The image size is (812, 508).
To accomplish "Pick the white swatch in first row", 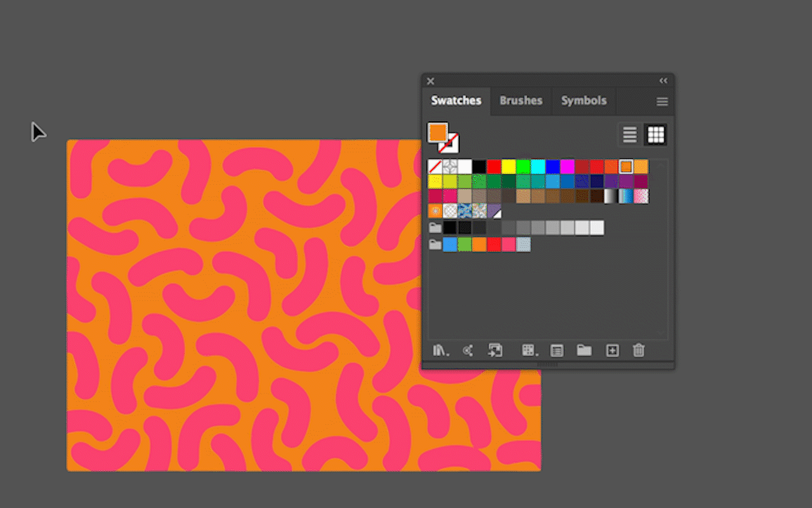I will [x=464, y=167].
